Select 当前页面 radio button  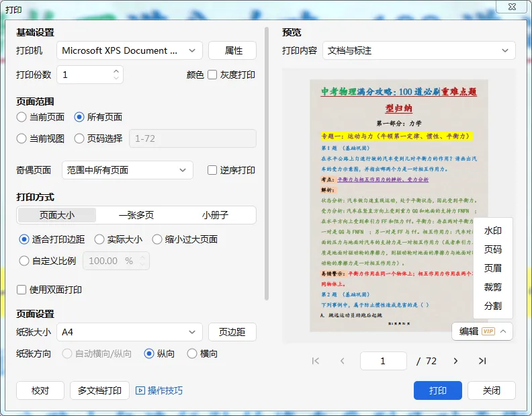point(21,117)
